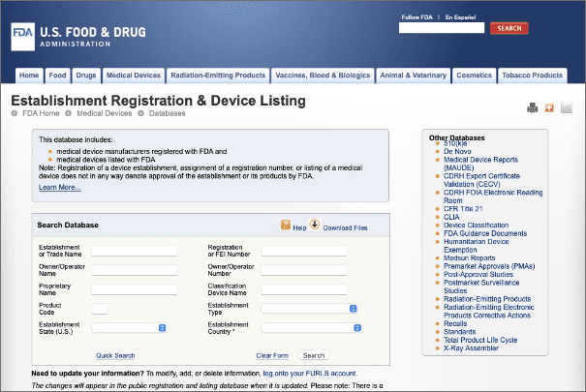This screenshot has width=586, height=392.
Task: Open the Total Product Life Cycle link
Action: click(x=480, y=340)
